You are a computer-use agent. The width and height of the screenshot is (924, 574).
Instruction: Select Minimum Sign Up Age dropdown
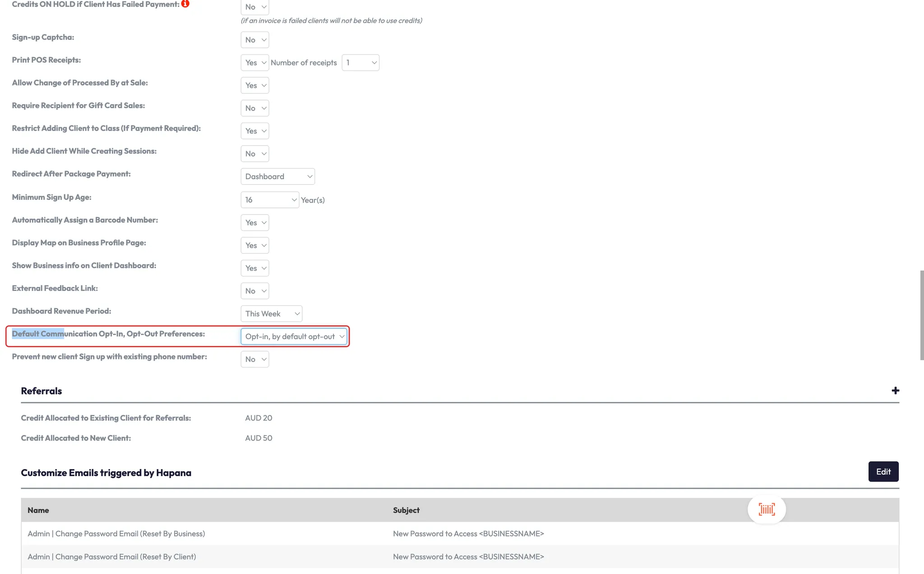pos(270,200)
